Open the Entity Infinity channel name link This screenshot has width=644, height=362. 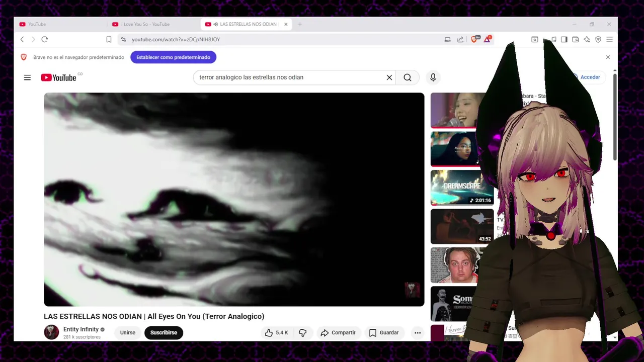80,329
